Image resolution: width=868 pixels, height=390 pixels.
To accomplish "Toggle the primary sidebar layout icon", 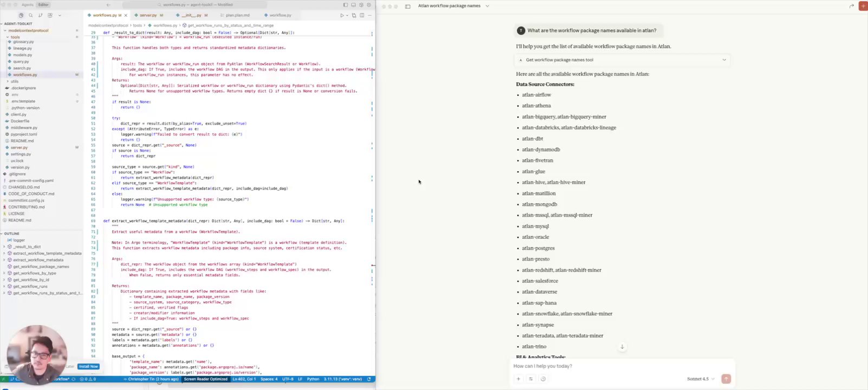I will 345,5.
